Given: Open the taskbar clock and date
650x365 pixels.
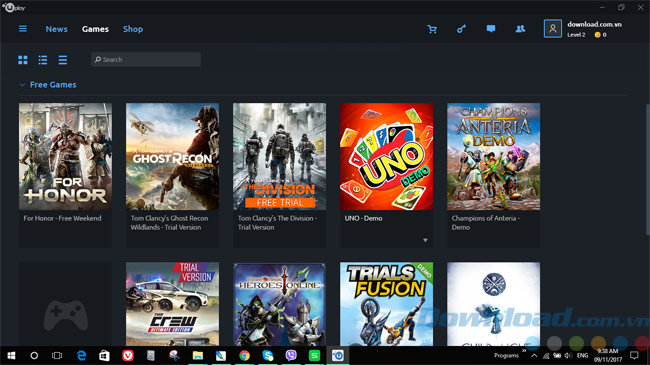Looking at the screenshot, I should (608, 355).
